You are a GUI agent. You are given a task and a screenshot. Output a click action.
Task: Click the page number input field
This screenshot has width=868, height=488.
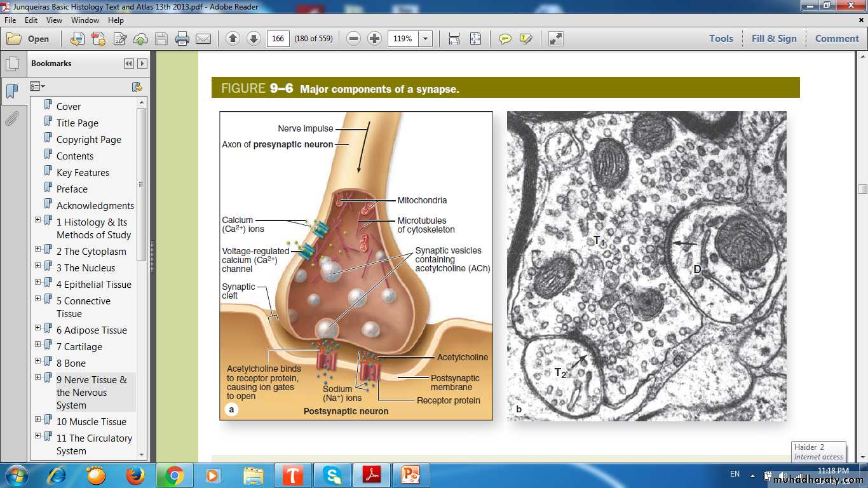tap(278, 39)
